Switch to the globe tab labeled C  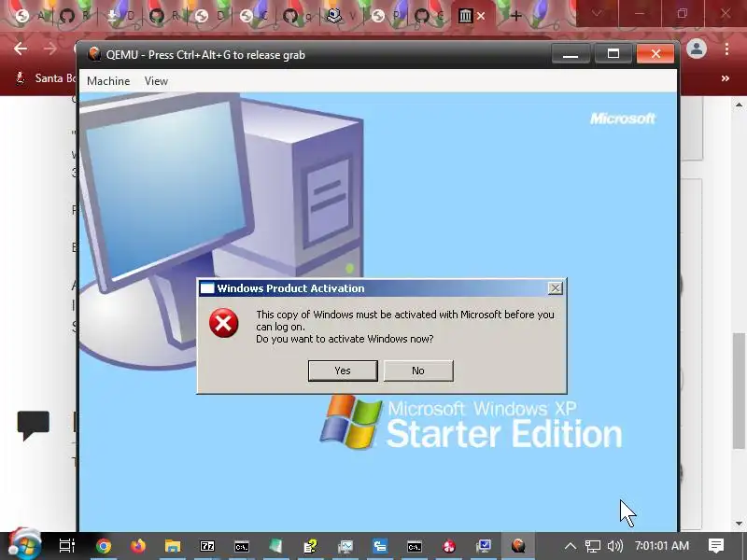pos(253,16)
